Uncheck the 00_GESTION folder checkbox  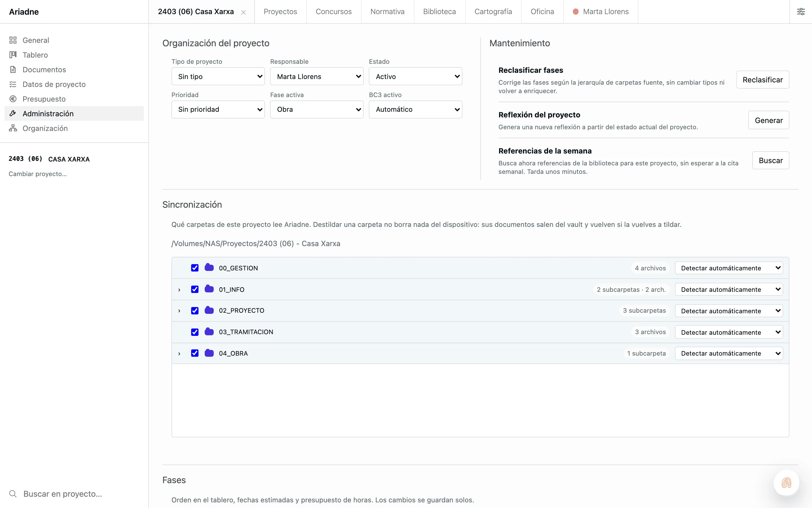pyautogui.click(x=195, y=268)
